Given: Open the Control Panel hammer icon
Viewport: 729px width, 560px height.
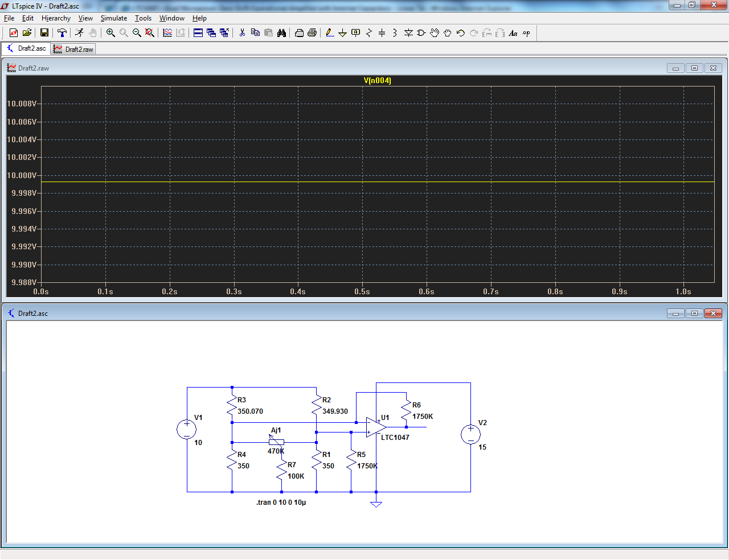Looking at the screenshot, I should [x=62, y=33].
